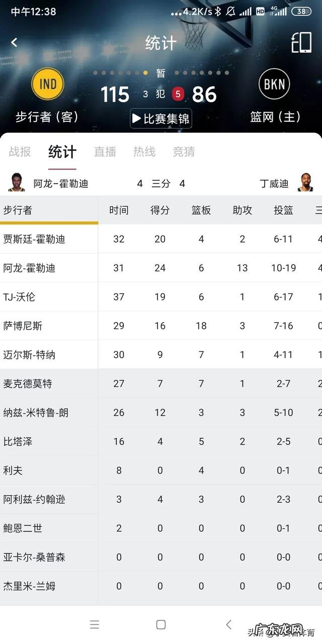
Task: Open 阿龙-霍勒迪's player avatar photo
Action: point(16,183)
